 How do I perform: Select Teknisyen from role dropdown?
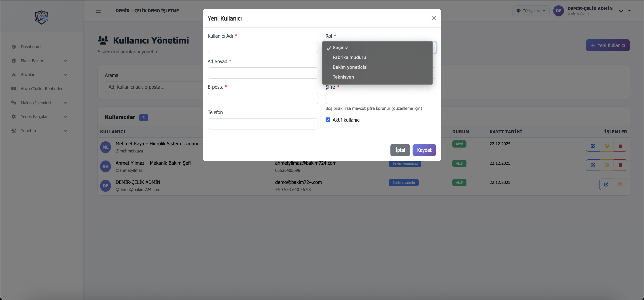pos(343,77)
